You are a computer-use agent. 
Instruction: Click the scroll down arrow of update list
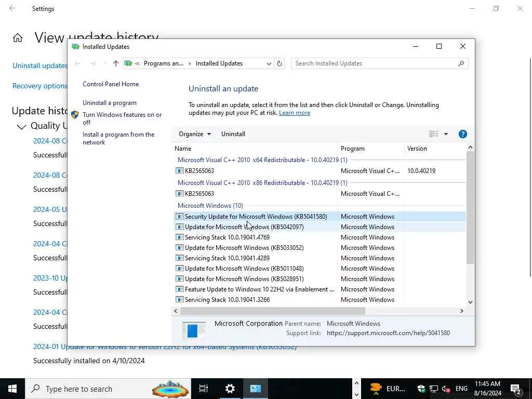click(x=470, y=302)
